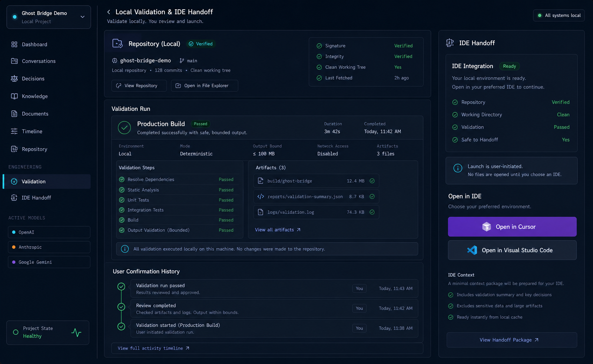This screenshot has width=593, height=364.
Task: Click the info icon in the local validation notice
Action: [x=125, y=249]
